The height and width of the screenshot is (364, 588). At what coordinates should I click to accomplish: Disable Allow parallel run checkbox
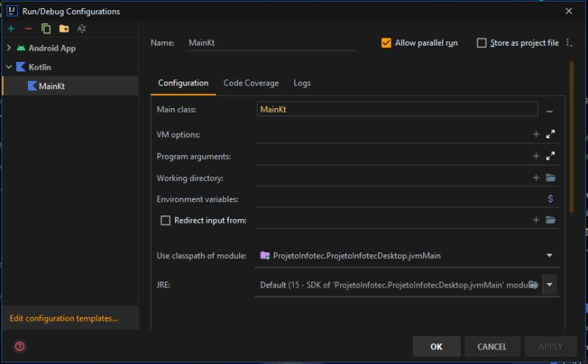[x=386, y=43]
